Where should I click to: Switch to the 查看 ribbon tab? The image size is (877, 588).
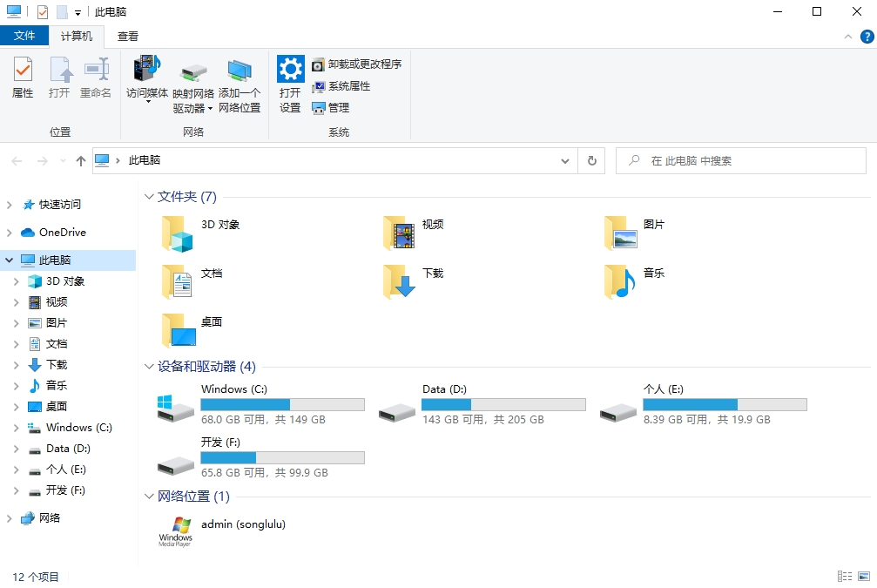click(x=127, y=37)
